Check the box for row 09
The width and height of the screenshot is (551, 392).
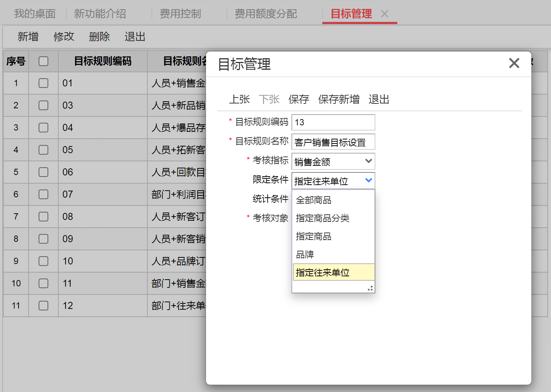tap(43, 239)
